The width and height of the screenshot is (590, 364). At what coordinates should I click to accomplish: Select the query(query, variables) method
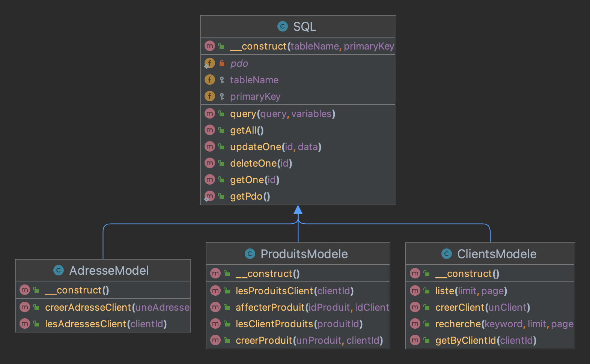(x=282, y=114)
